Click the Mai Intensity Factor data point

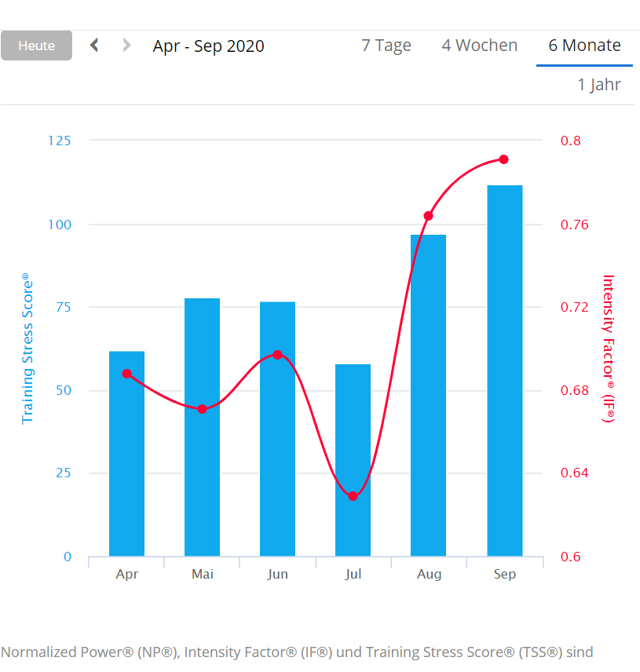202,409
